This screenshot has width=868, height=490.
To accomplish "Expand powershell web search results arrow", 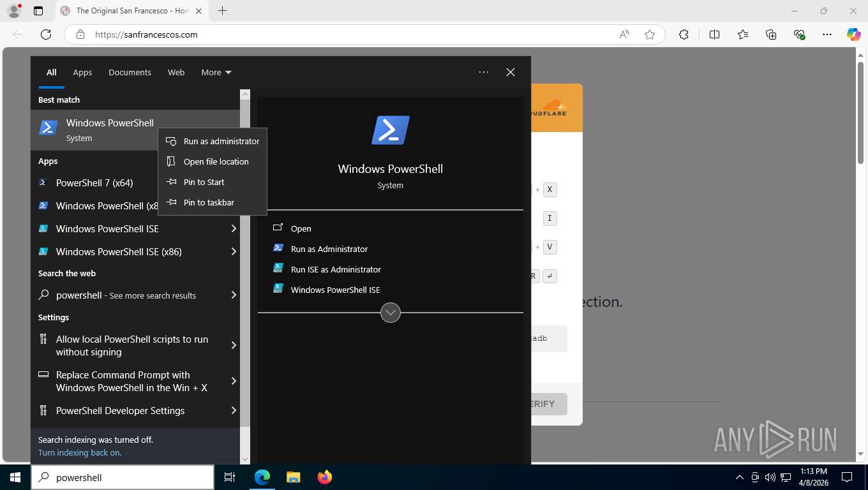I will click(x=234, y=295).
